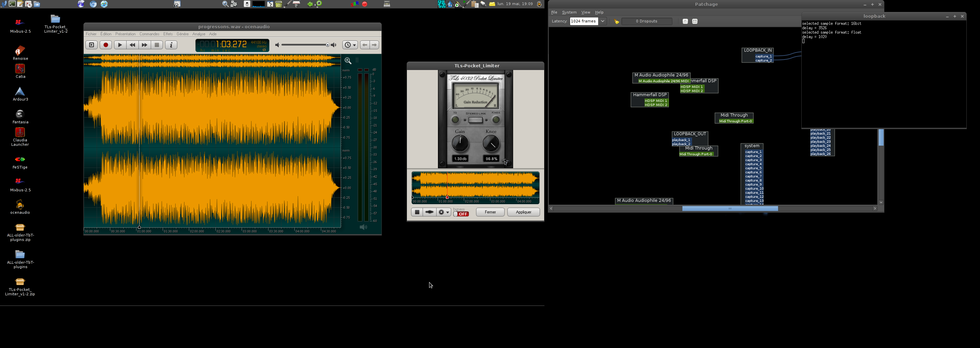Open the clock time-format dropdown
Image resolution: width=980 pixels, height=348 pixels.
click(x=349, y=45)
